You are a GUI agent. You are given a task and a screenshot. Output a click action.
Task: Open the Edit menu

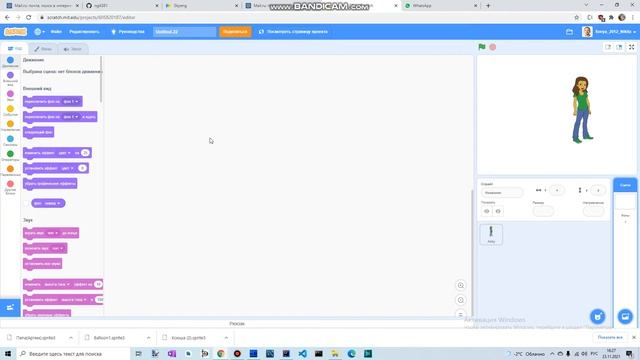[84, 31]
